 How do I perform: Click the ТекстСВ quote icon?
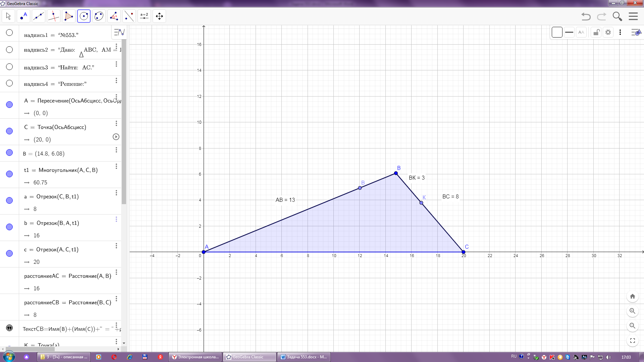[x=9, y=328]
